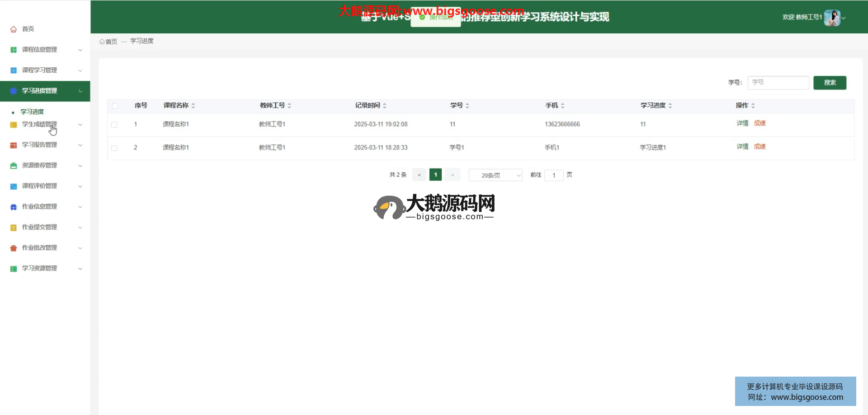Click the 作业批改管理 red icon
Image resolution: width=868 pixels, height=415 pixels.
click(14, 248)
